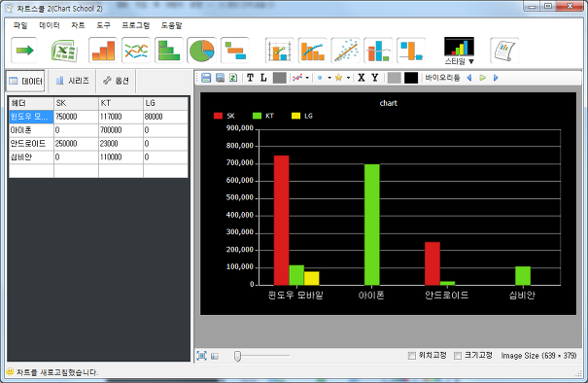The width and height of the screenshot is (588, 383).
Task: Select the 안드로이드 row header cell
Action: click(31, 144)
